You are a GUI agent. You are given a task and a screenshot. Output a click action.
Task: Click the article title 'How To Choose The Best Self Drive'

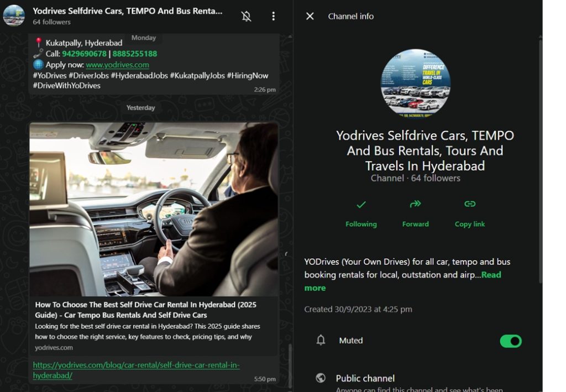145,310
